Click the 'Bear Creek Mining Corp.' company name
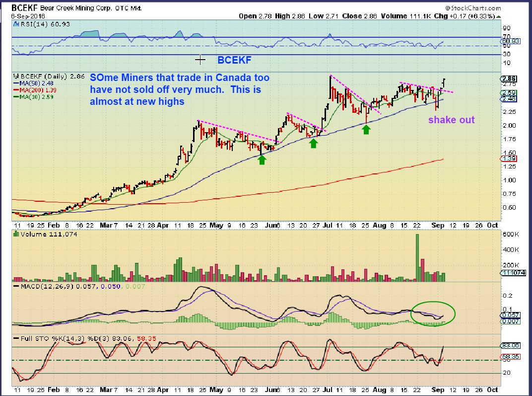The image size is (532, 396). point(76,8)
